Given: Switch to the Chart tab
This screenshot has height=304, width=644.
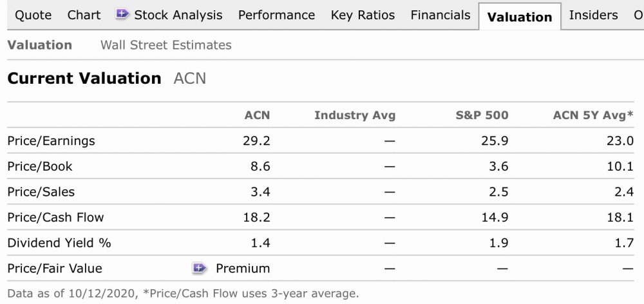Looking at the screenshot, I should pos(84,15).
